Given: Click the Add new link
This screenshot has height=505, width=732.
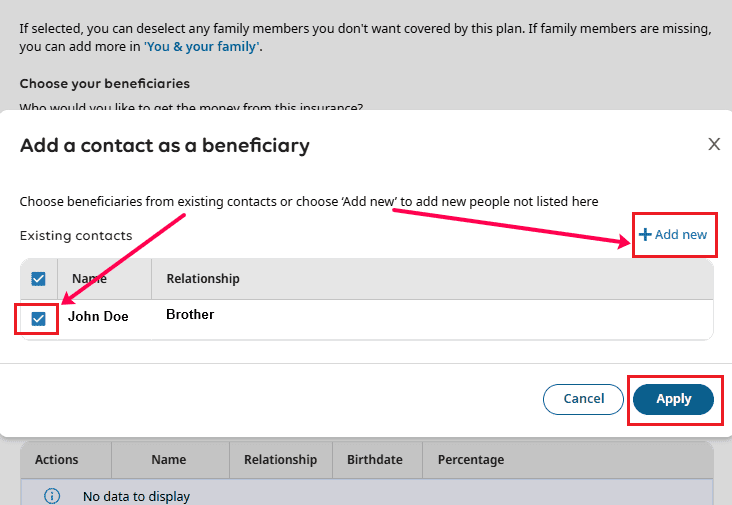Looking at the screenshot, I should coord(673,234).
